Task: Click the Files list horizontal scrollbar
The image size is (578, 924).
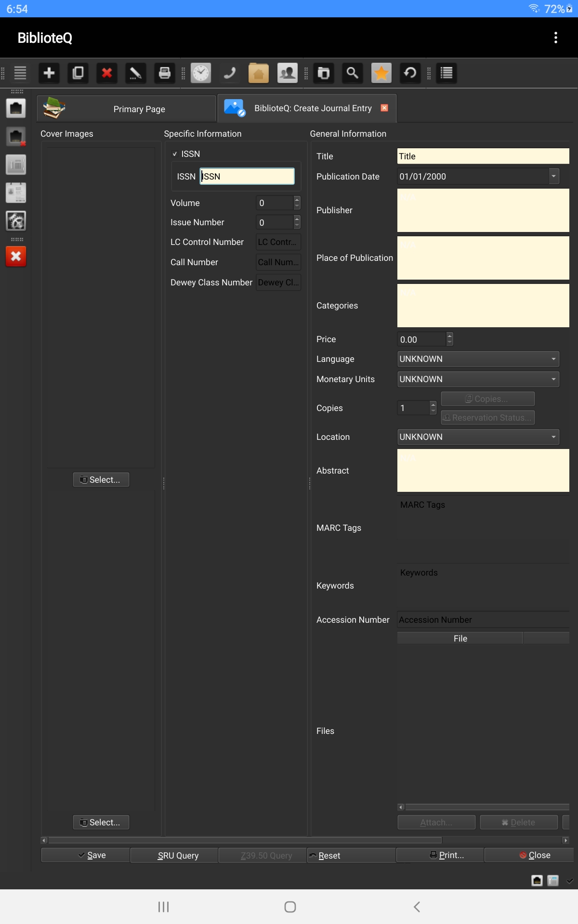Action: point(484,807)
